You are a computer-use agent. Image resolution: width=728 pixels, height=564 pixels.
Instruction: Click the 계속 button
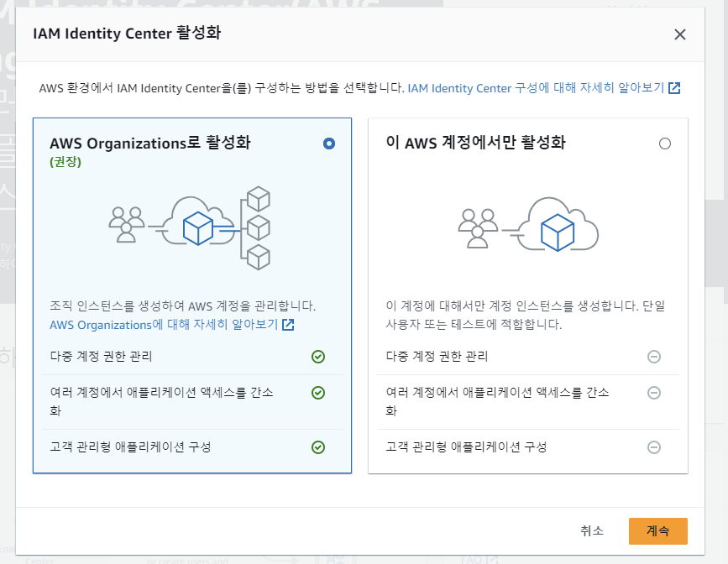tap(658, 530)
